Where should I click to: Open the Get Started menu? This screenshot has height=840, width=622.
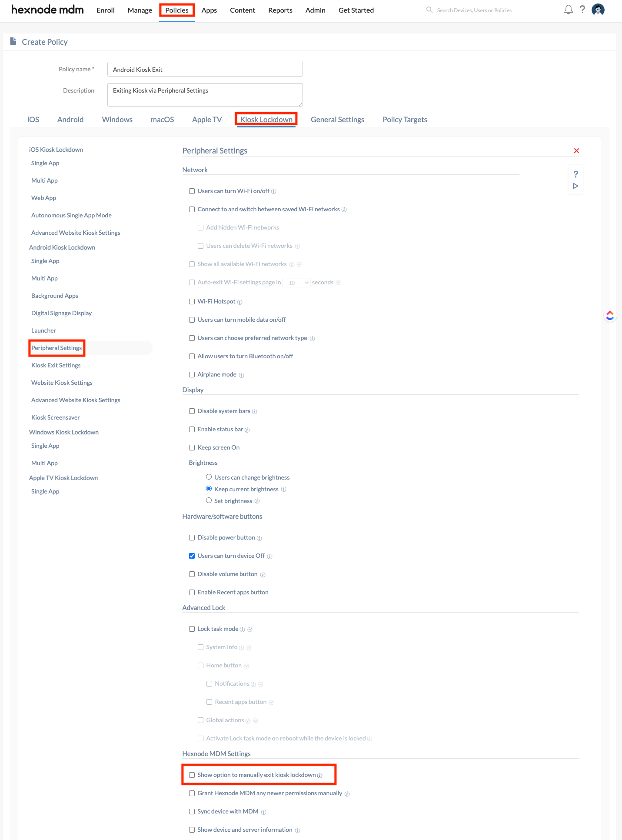pos(356,10)
